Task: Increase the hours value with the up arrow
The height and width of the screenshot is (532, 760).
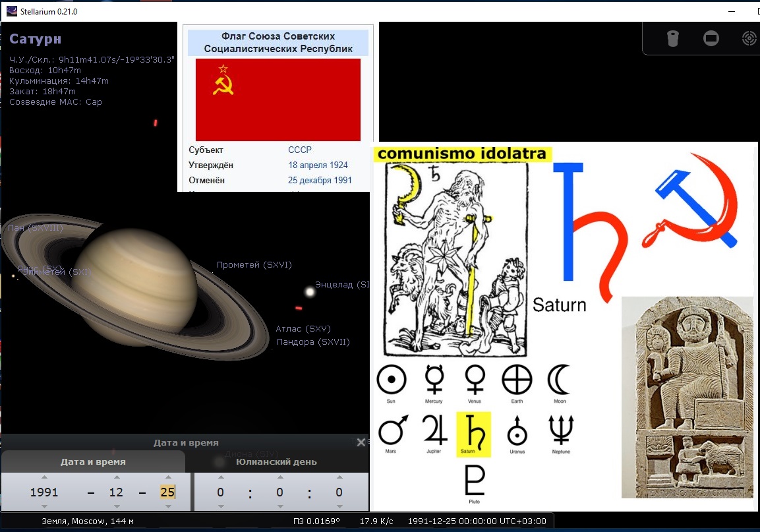Action: [221, 477]
